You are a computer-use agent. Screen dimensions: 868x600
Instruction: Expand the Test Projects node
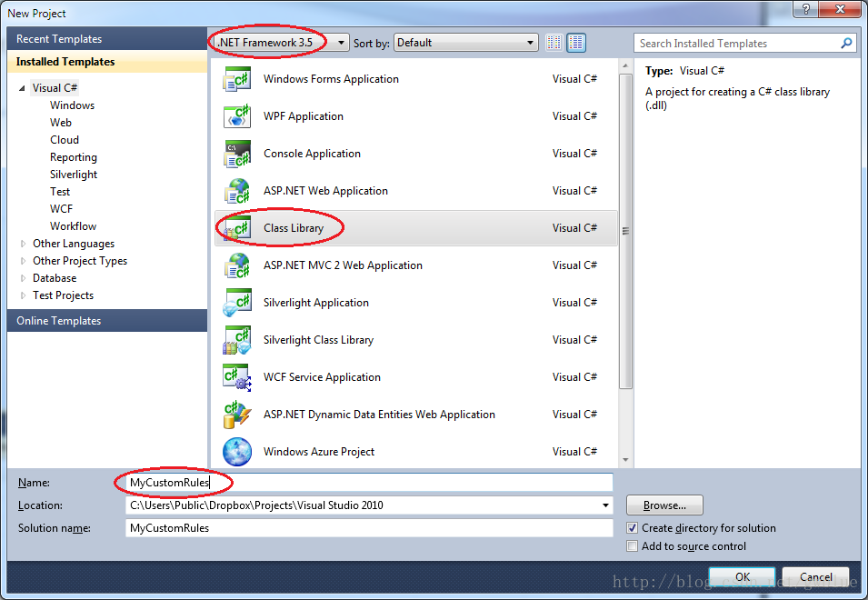click(23, 295)
